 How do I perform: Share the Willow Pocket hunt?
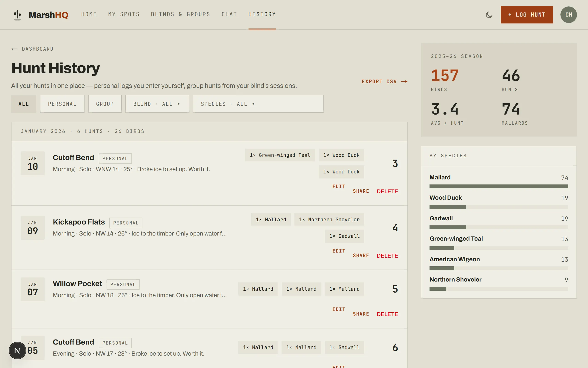[361, 314]
